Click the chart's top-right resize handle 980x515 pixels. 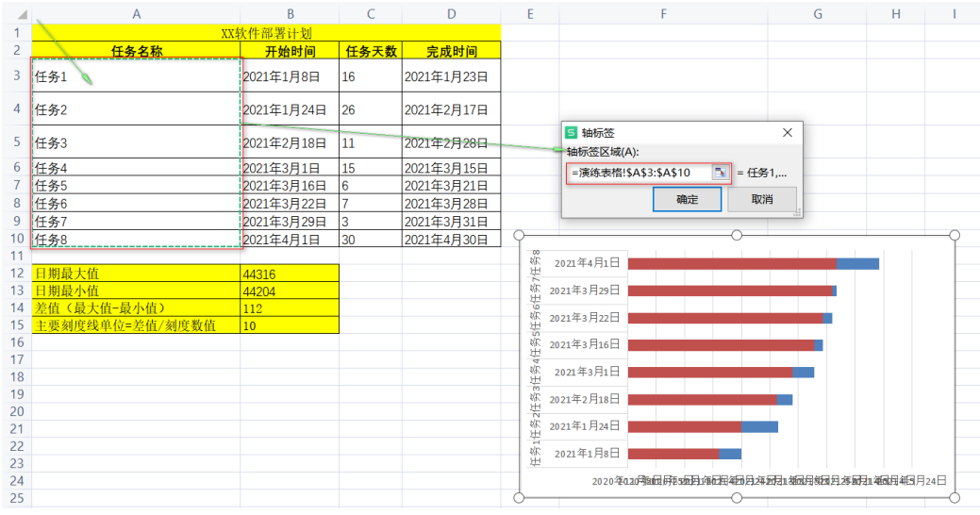[x=954, y=235]
